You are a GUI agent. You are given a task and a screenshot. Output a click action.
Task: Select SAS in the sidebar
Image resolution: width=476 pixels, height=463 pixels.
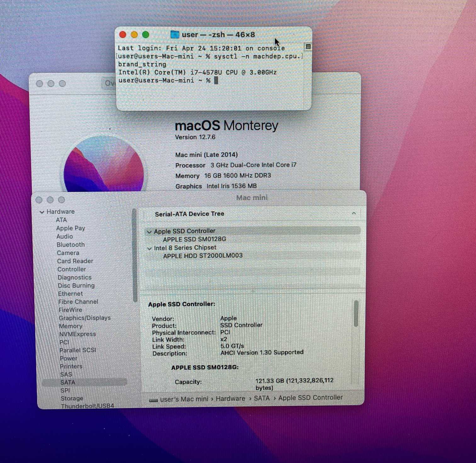[x=66, y=374]
